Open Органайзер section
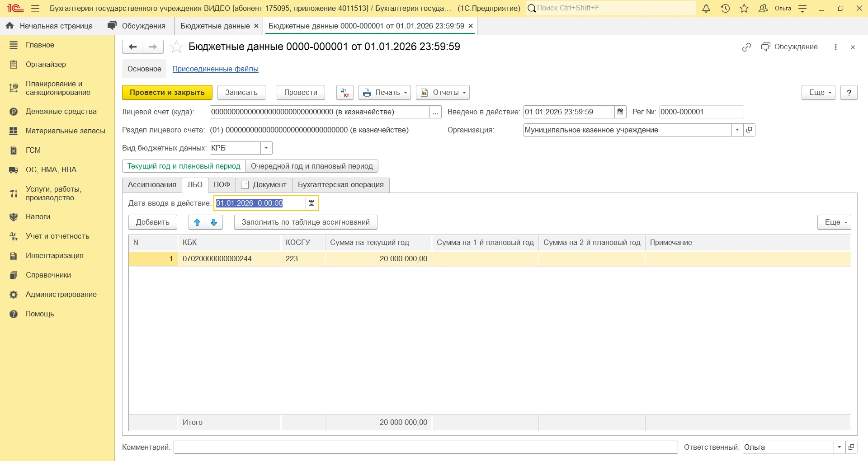The image size is (868, 461). (57, 65)
